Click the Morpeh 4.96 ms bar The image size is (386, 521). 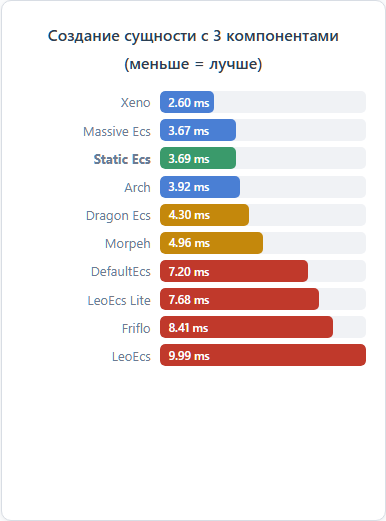pyautogui.click(x=211, y=243)
